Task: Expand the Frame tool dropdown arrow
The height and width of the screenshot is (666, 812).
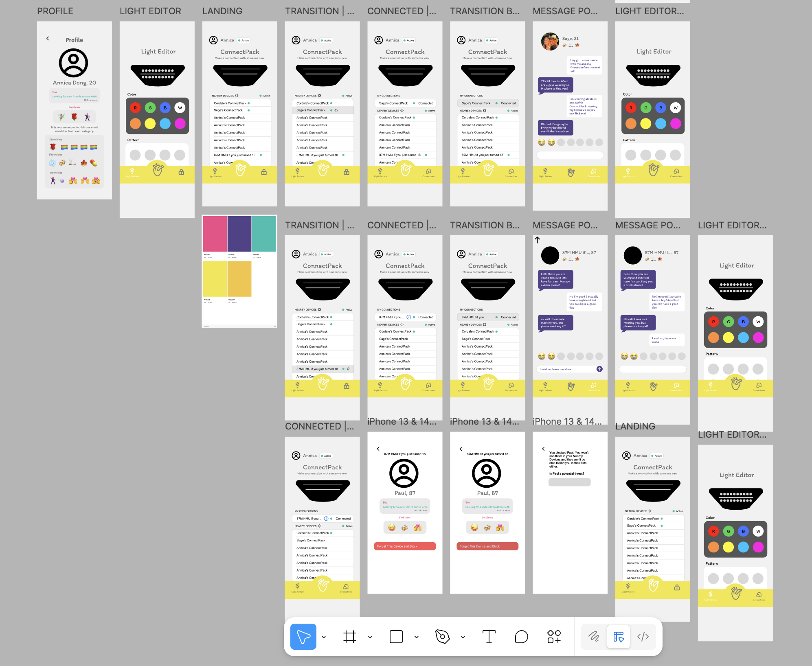Action: [x=370, y=637]
